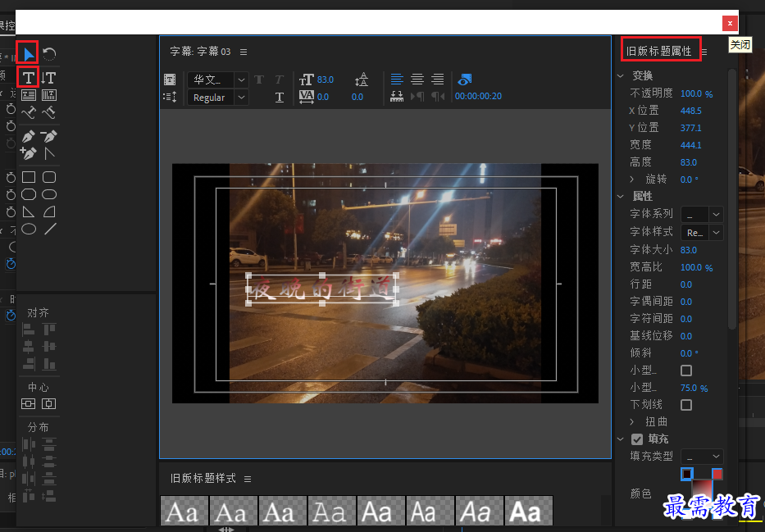
Task: Select the Clipped Corner Rectangle tool
Action: (x=29, y=194)
